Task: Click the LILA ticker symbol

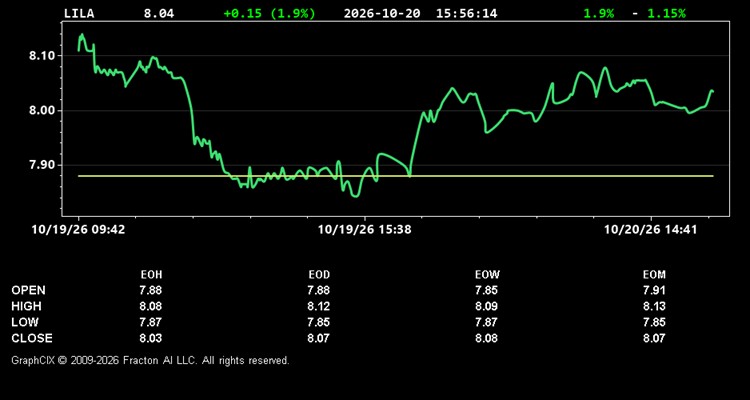Action: (x=79, y=13)
